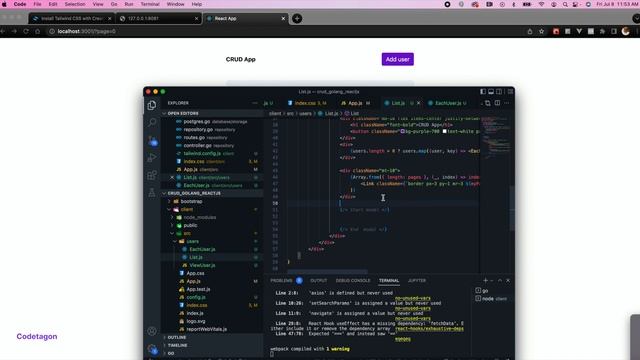The width and height of the screenshot is (640, 360).
Task: Open the macOS Control Center icon
Action: coord(576,4)
